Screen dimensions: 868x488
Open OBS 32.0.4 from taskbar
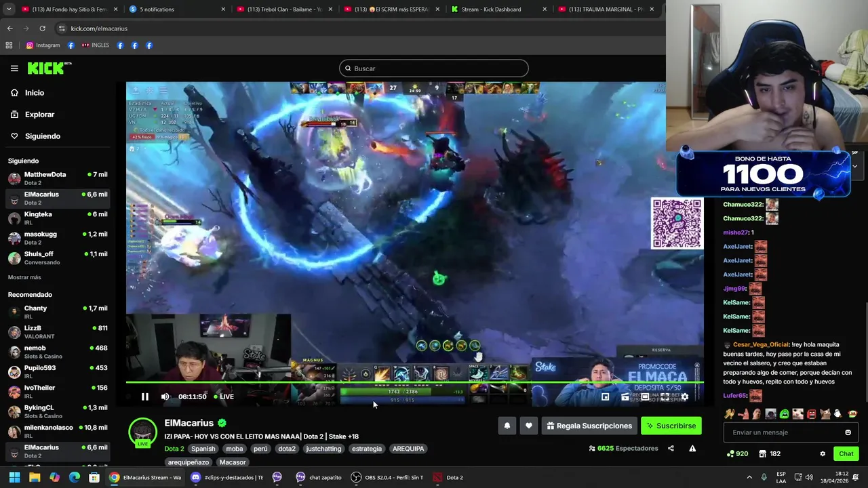[x=387, y=477]
